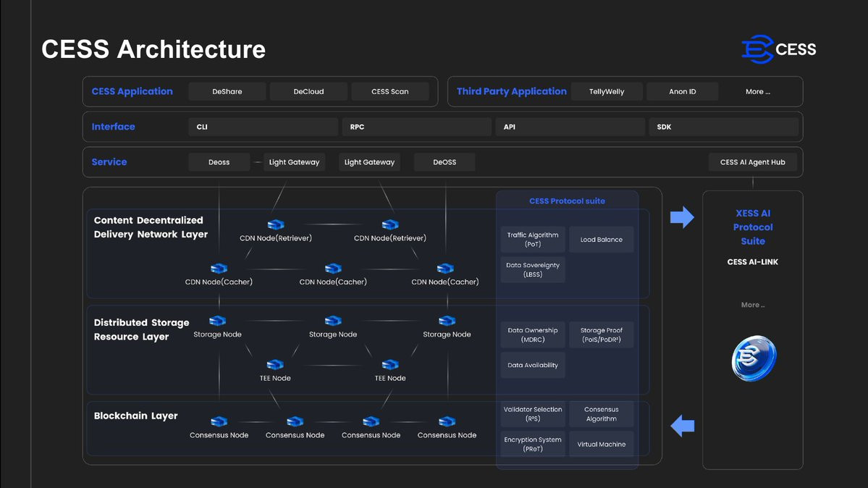The width and height of the screenshot is (868, 488).
Task: Click the Light Gateway box beside DeOSS
Action: pyautogui.click(x=369, y=162)
